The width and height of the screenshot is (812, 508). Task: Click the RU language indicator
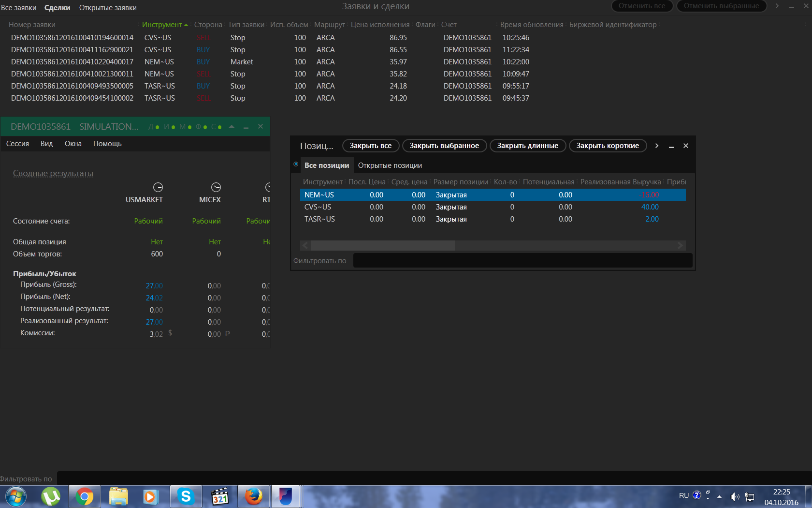pyautogui.click(x=683, y=495)
